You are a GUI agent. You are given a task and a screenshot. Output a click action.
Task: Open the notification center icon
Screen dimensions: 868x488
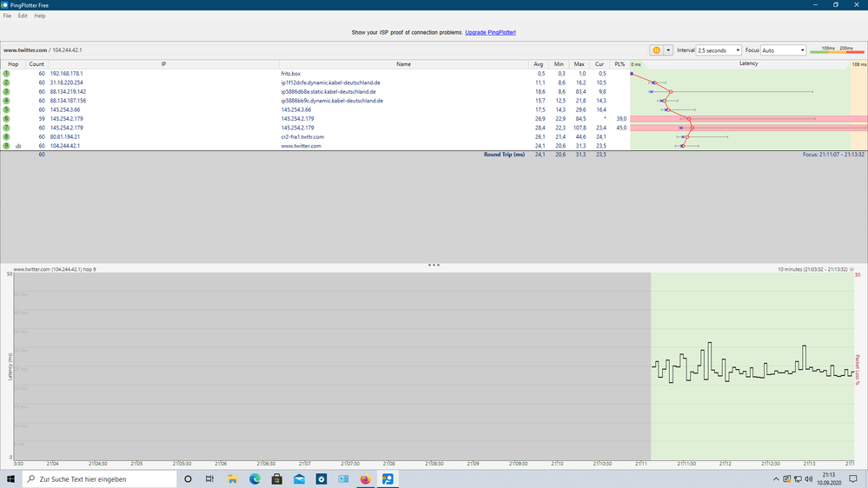pos(853,479)
